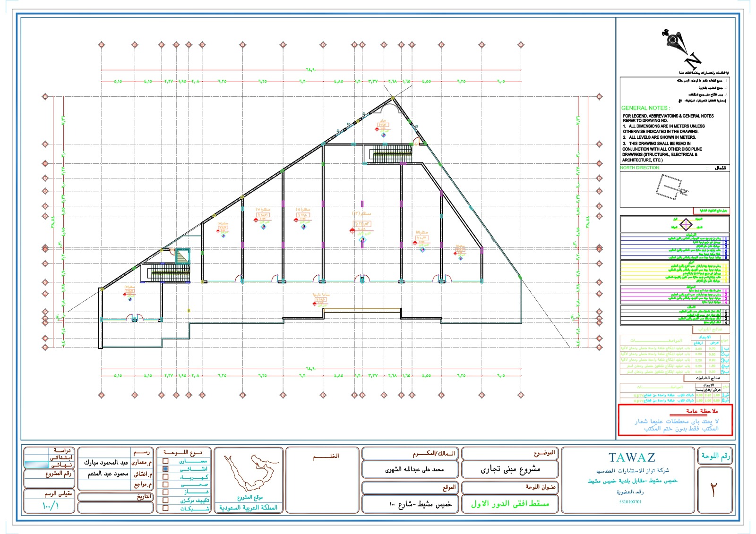Click the diamond finishes legend symbol

(x=686, y=224)
